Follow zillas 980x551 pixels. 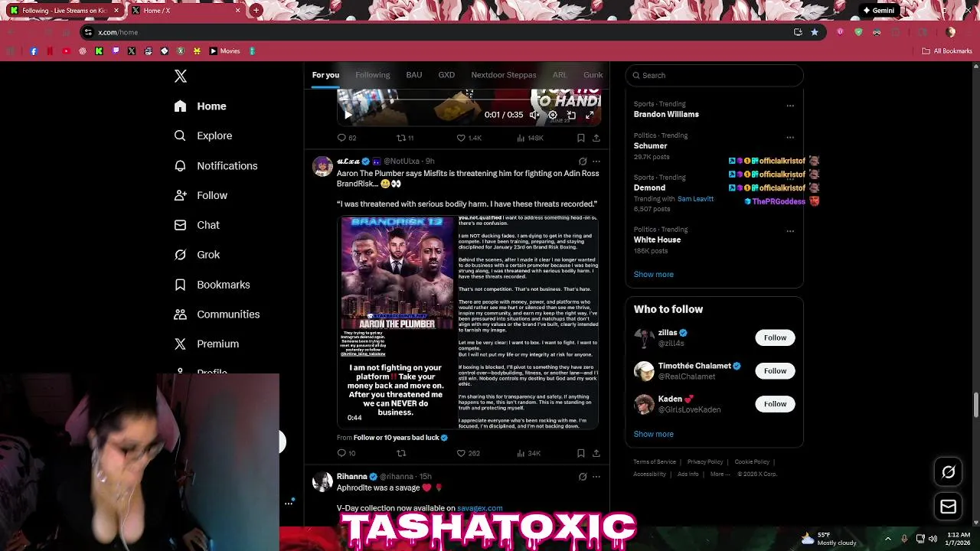775,337
